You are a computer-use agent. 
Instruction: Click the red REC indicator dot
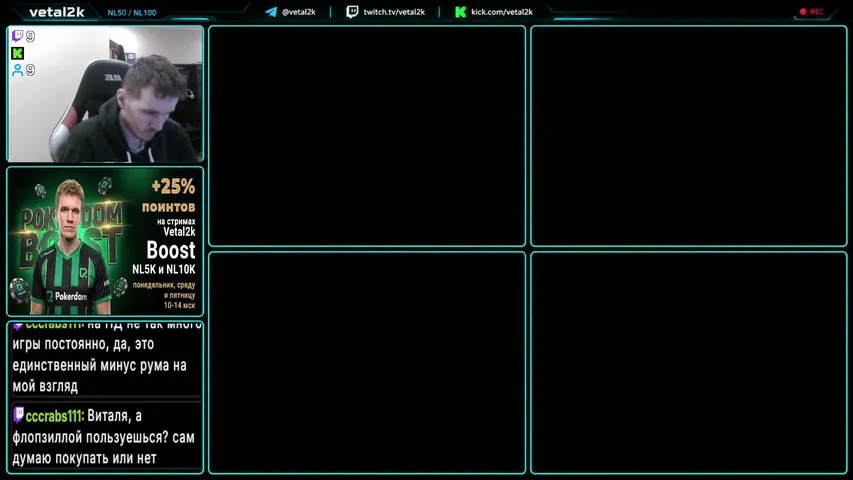(803, 11)
